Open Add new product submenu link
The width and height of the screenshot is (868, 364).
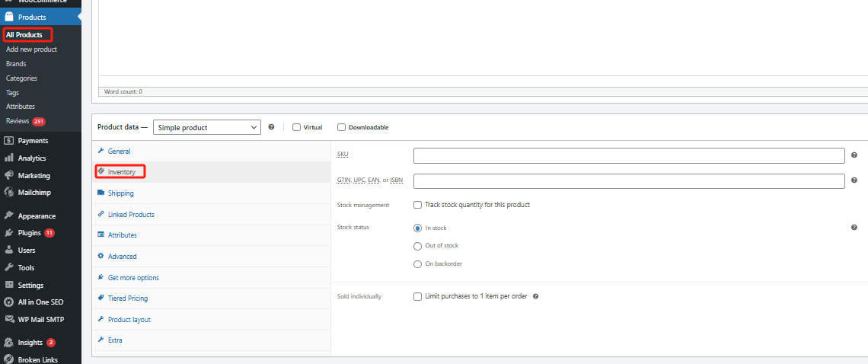pos(31,49)
